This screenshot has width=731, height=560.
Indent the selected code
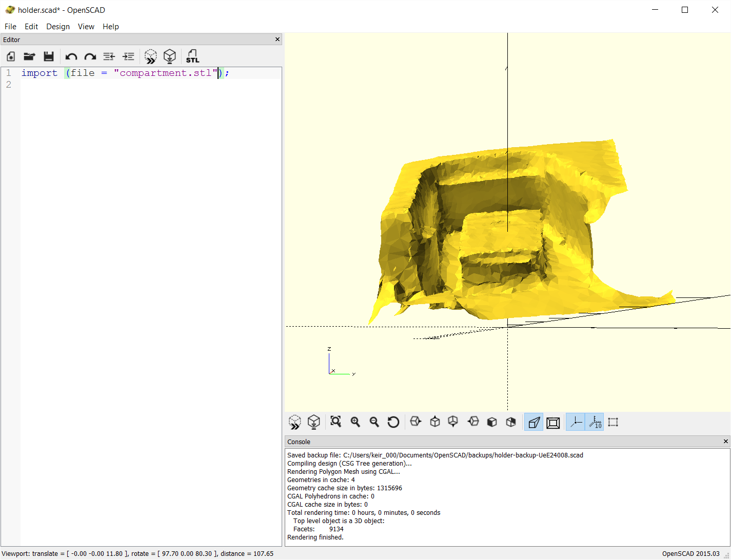[x=128, y=56]
